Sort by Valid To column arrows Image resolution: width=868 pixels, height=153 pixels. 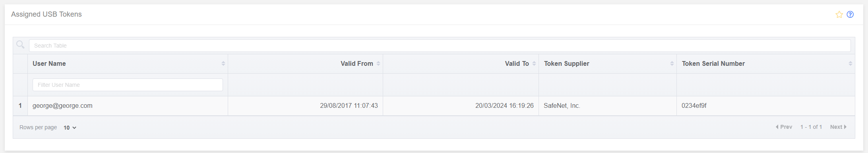coord(534,64)
